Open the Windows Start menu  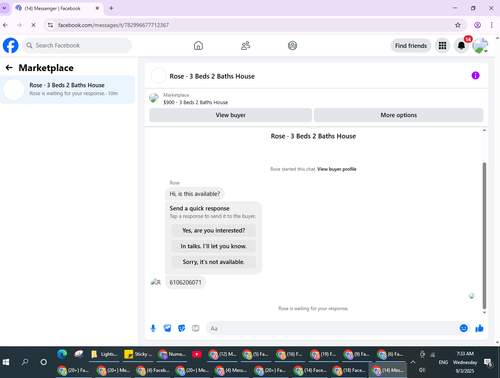tap(6, 362)
